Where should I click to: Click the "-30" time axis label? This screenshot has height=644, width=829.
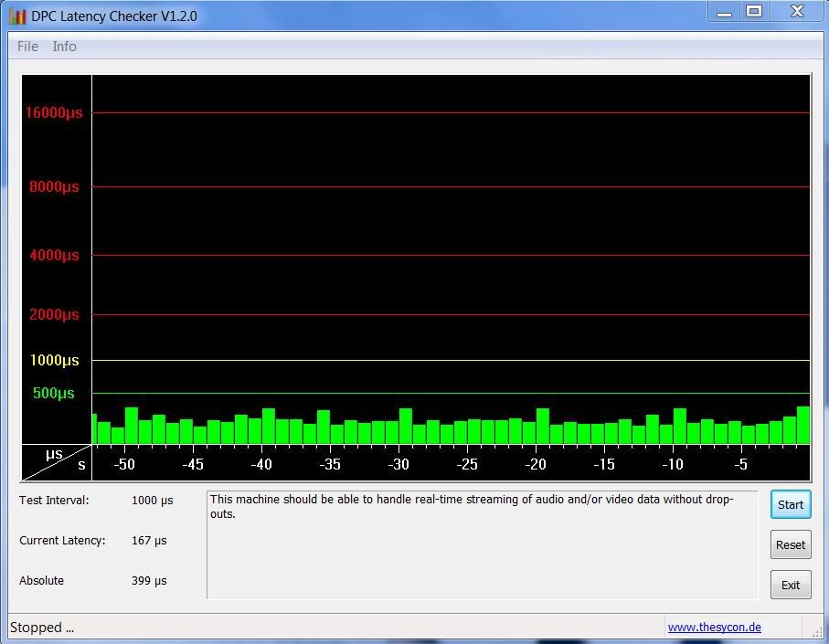tap(399, 464)
